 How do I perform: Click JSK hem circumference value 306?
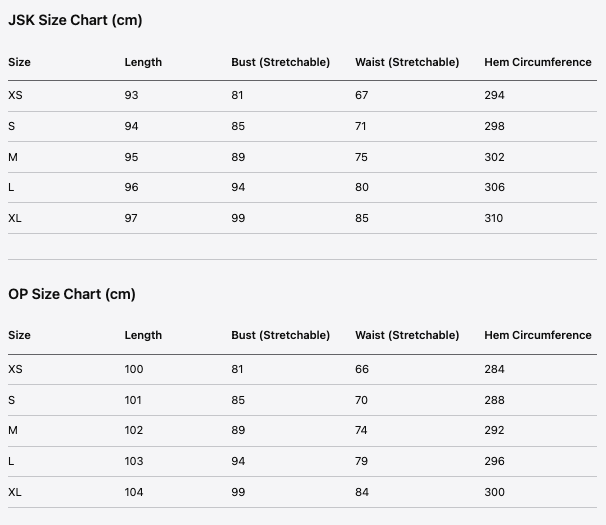[x=494, y=187]
